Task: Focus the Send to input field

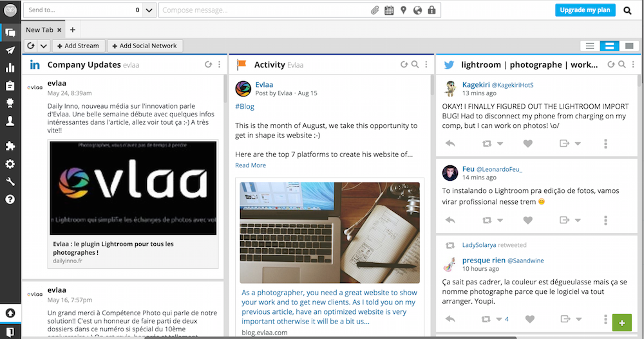Action: (78, 10)
